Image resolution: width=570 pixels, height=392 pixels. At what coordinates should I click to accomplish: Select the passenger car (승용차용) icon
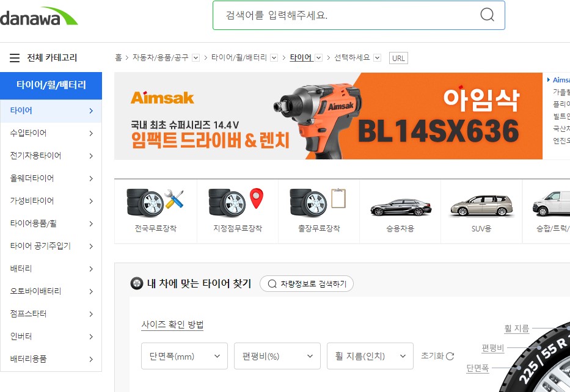tap(401, 208)
